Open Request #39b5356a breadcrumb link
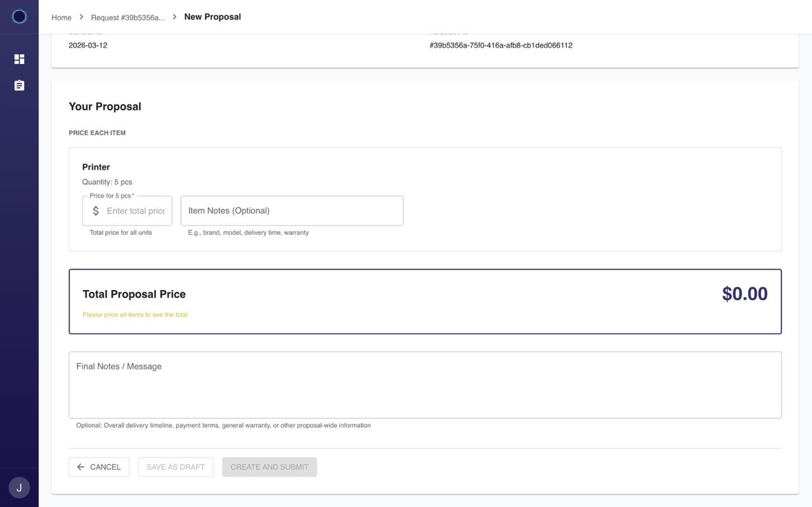The width and height of the screenshot is (812, 507). pos(128,18)
